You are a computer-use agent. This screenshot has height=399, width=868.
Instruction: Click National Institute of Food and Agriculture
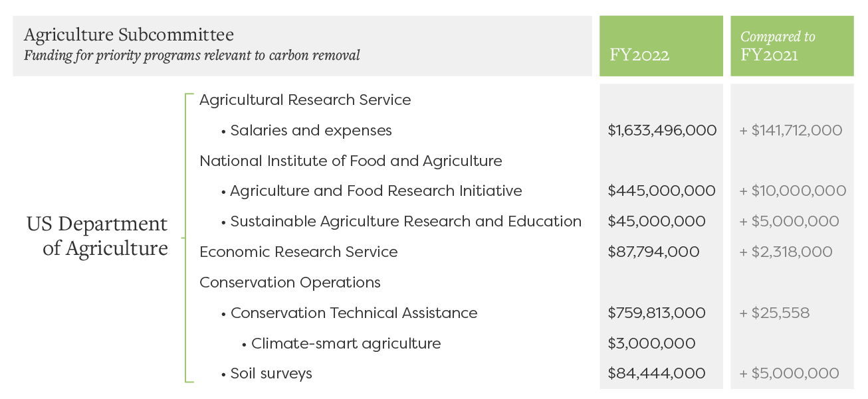351,161
